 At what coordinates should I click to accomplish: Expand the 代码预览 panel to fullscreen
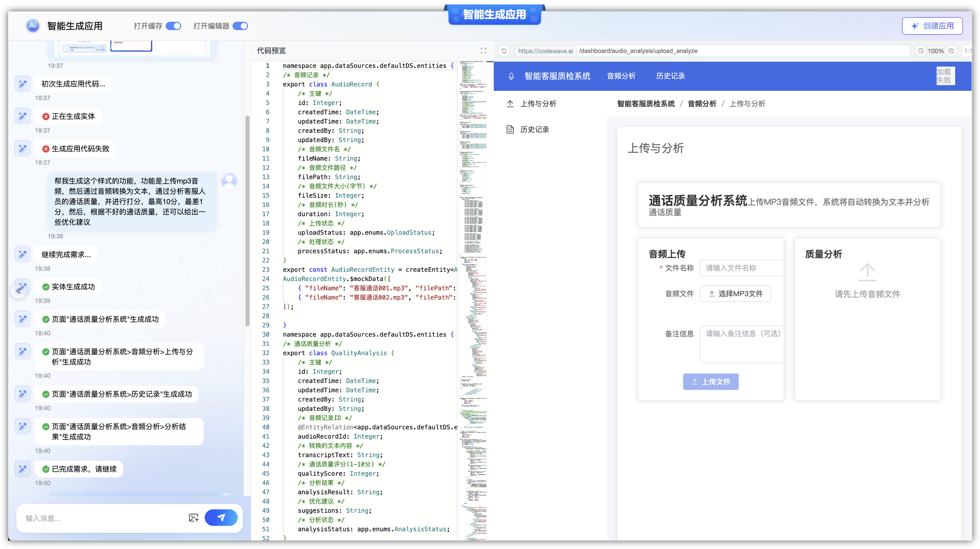point(483,50)
